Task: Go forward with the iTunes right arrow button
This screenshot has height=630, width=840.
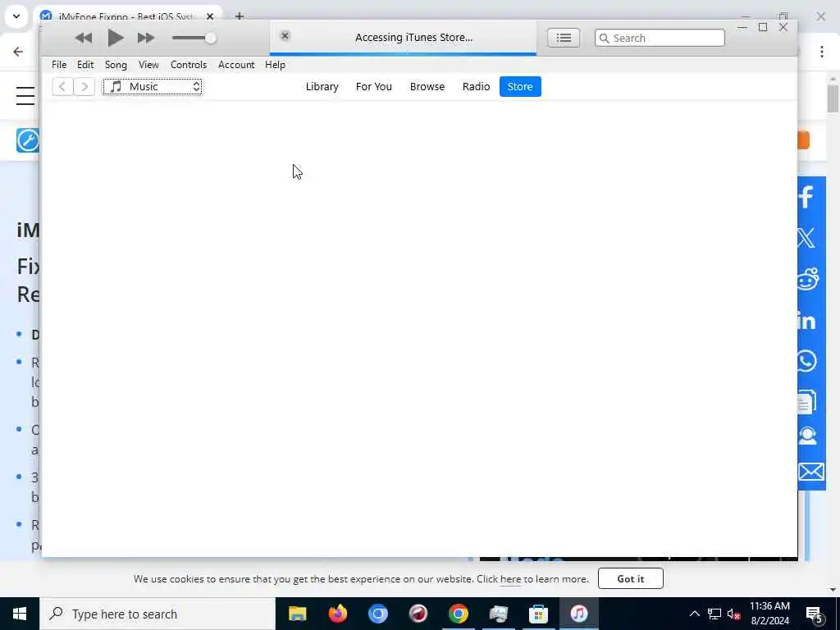Action: (84, 87)
